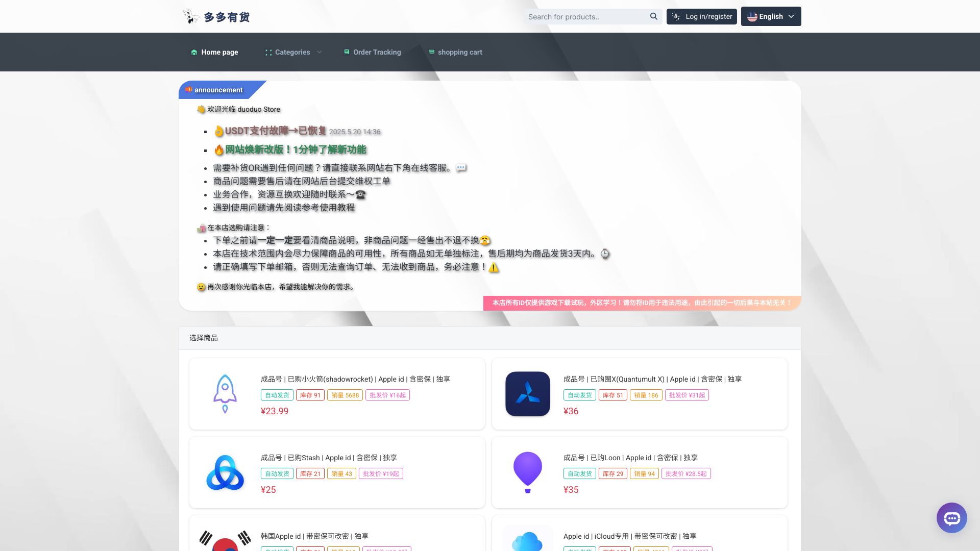980x551 pixels.
Task: Click the ¥35 price
Action: pos(571,490)
